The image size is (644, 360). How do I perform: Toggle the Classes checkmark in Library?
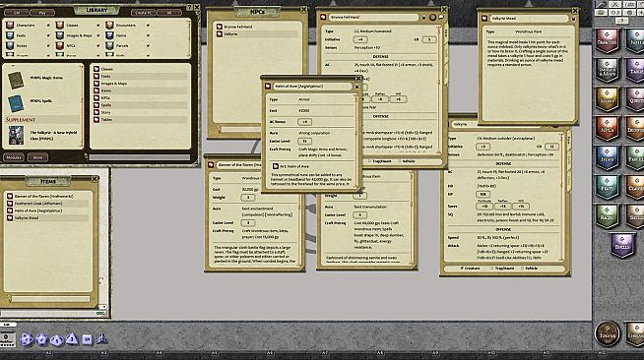point(98,26)
